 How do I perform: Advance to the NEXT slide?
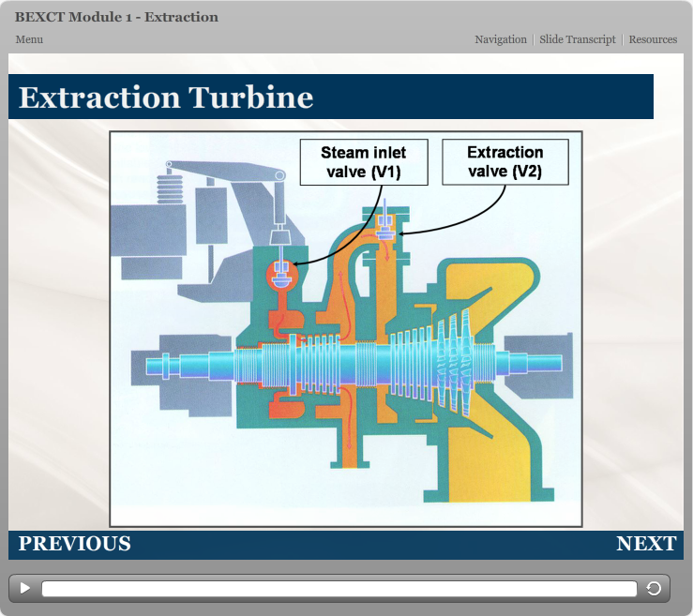click(x=646, y=544)
